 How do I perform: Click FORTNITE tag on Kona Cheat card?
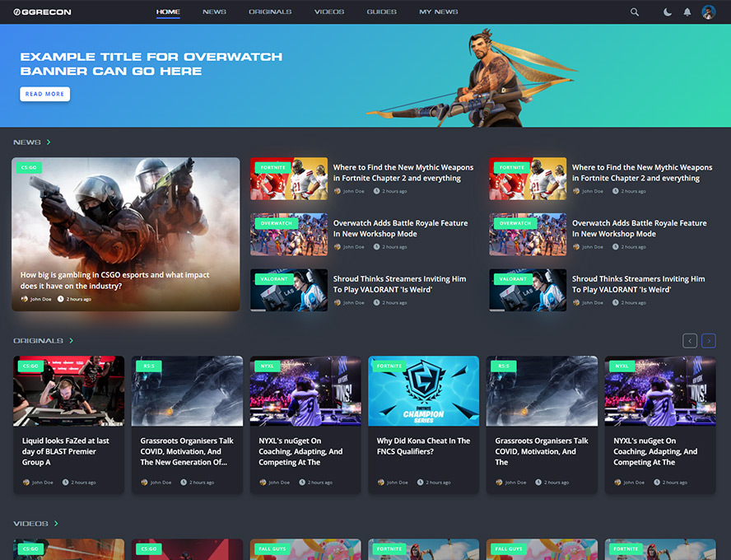click(x=389, y=366)
